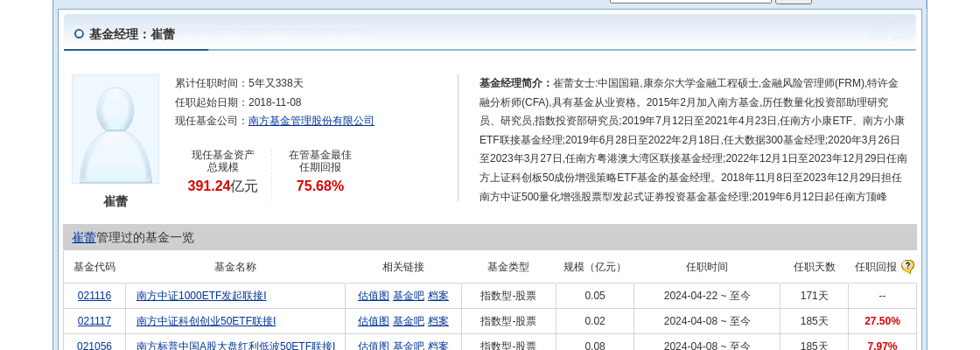Open fund code 021116
Viewport: 980px width, 350px height.
94,296
